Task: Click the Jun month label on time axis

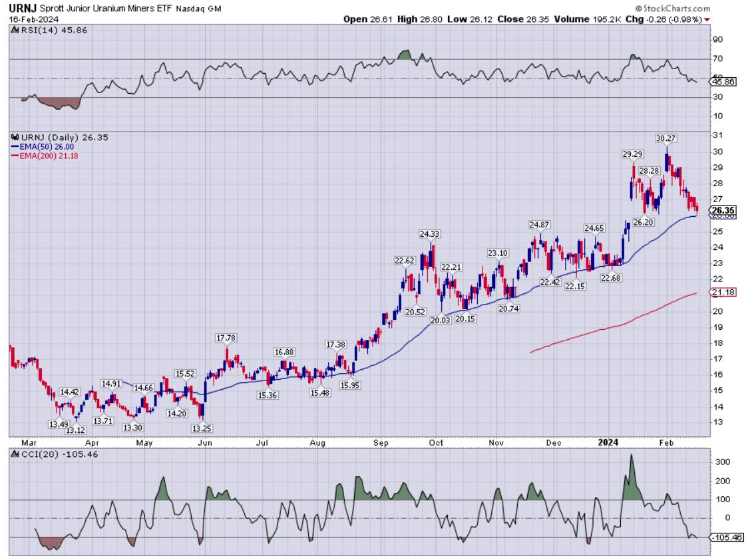Action: 205,443
